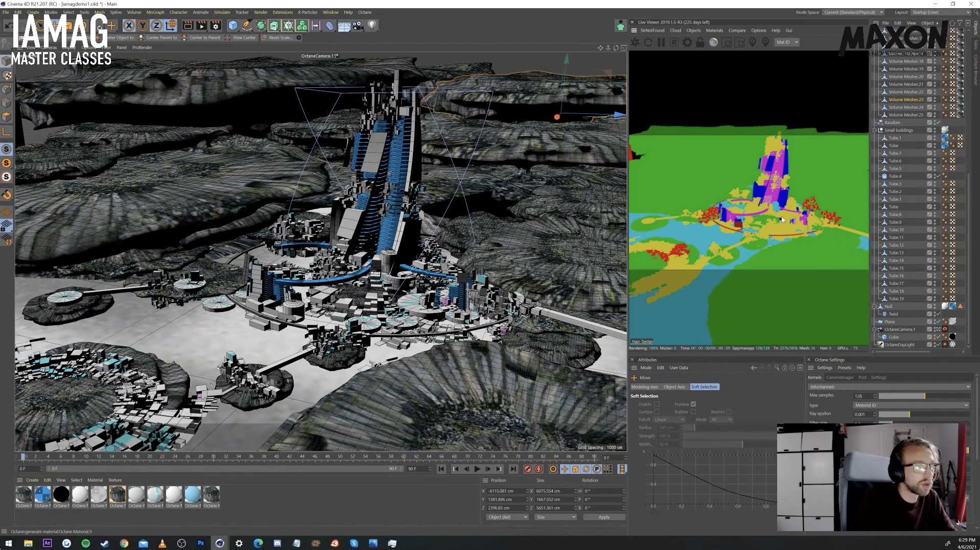The width and height of the screenshot is (980, 550).
Task: Open the MoGraph menu
Action: (x=155, y=12)
